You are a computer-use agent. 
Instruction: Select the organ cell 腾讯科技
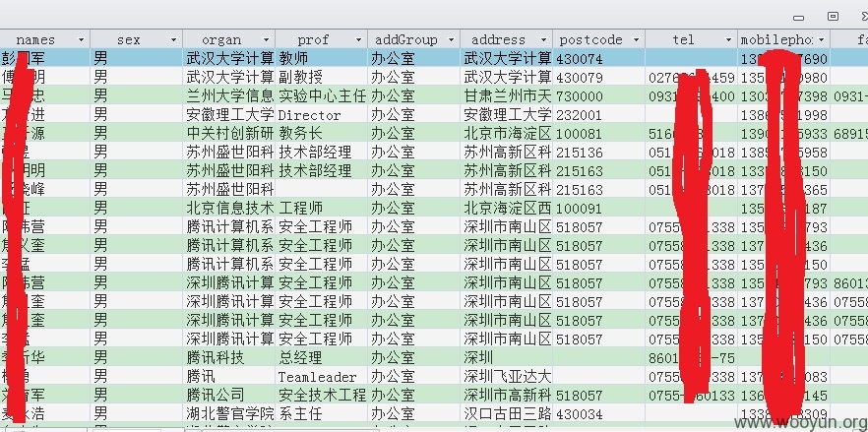pos(228,358)
